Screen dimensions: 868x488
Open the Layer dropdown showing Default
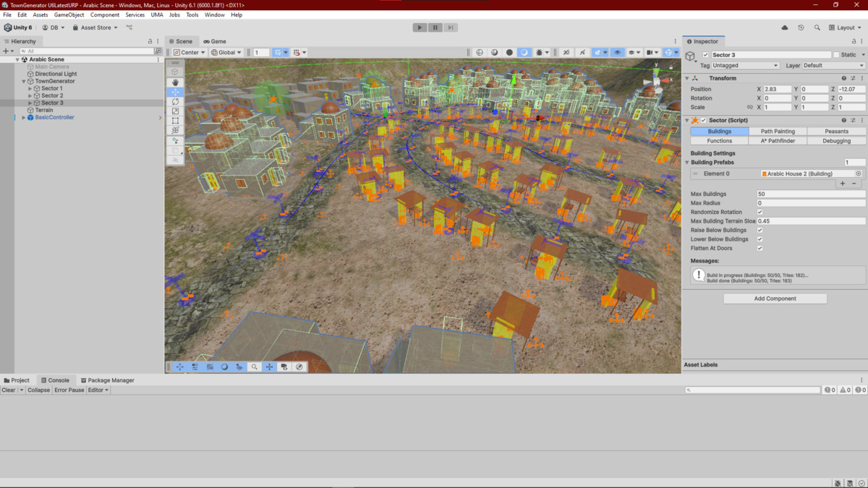[833, 65]
